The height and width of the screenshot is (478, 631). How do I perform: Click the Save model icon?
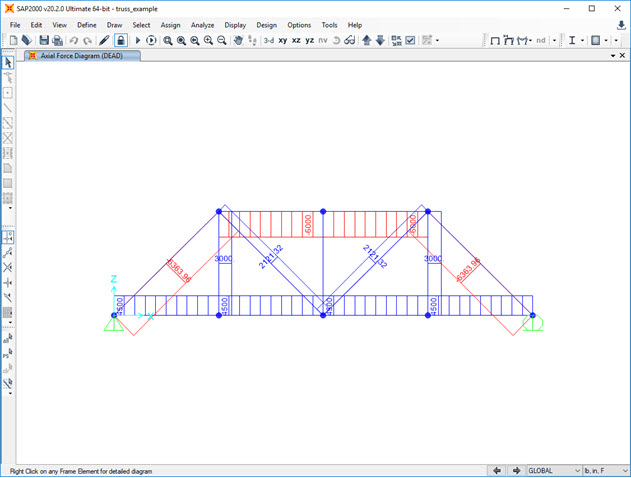pos(44,40)
